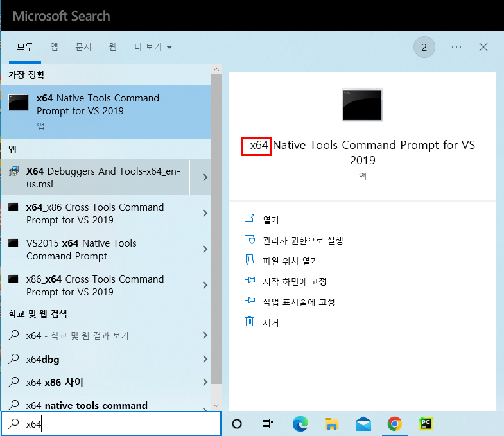This screenshot has height=436, width=504.
Task: Switch to Google Chrome on taskbar
Action: coord(394,424)
